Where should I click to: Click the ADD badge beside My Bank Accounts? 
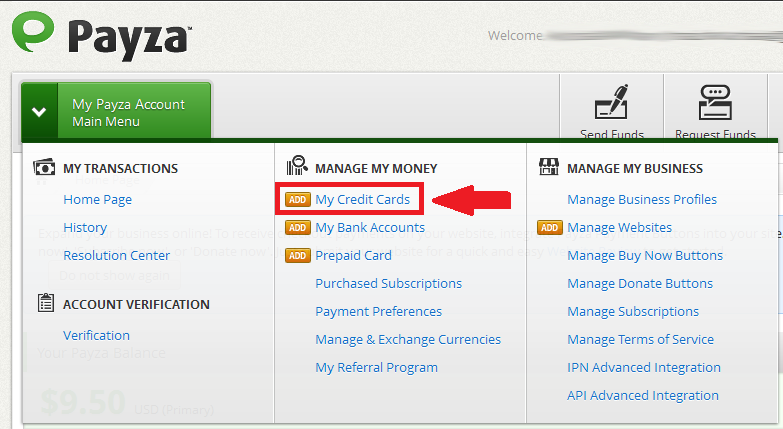click(298, 228)
